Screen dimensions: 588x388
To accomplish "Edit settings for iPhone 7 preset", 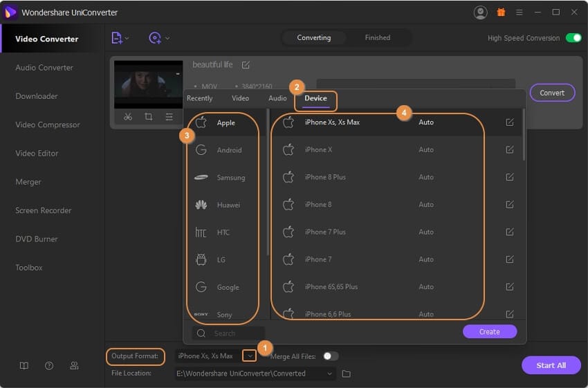I will [510, 259].
